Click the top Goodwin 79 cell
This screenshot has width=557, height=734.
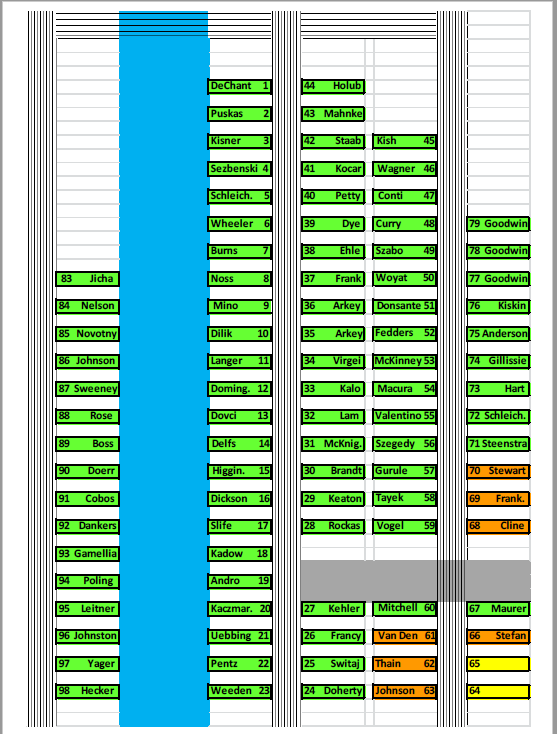pyautogui.click(x=498, y=224)
